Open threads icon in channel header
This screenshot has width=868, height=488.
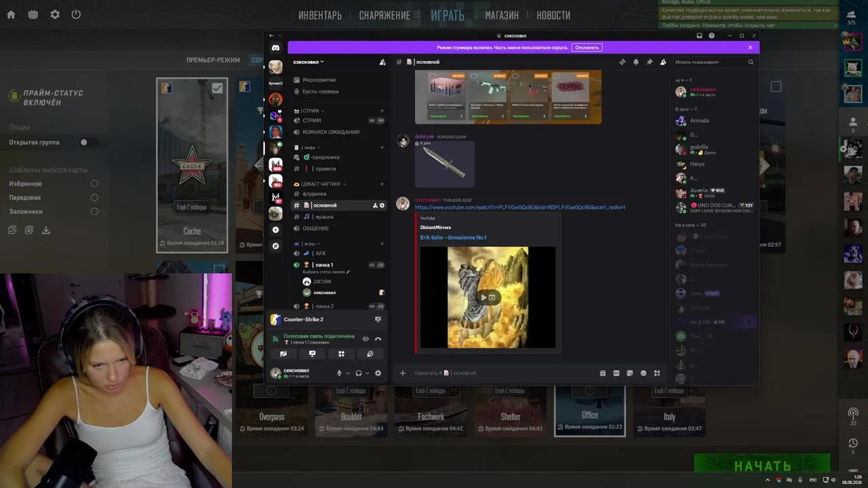[623, 62]
